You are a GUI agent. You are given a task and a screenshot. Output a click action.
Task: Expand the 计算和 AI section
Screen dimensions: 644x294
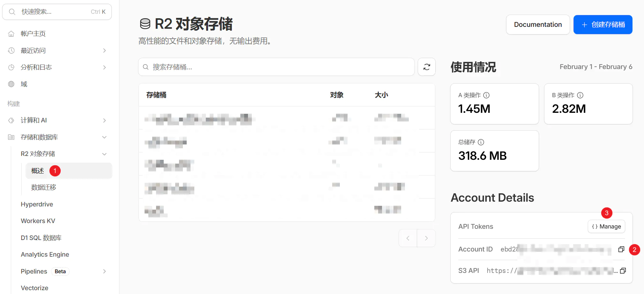tap(104, 120)
